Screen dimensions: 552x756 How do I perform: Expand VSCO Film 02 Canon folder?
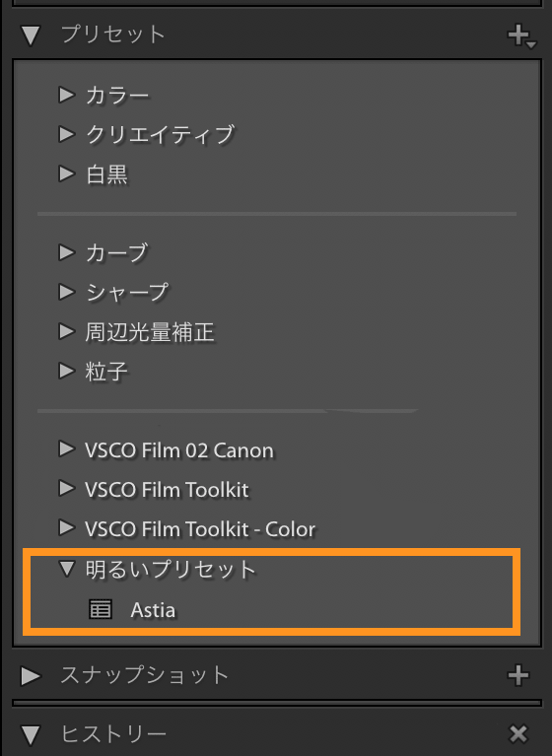coord(66,448)
